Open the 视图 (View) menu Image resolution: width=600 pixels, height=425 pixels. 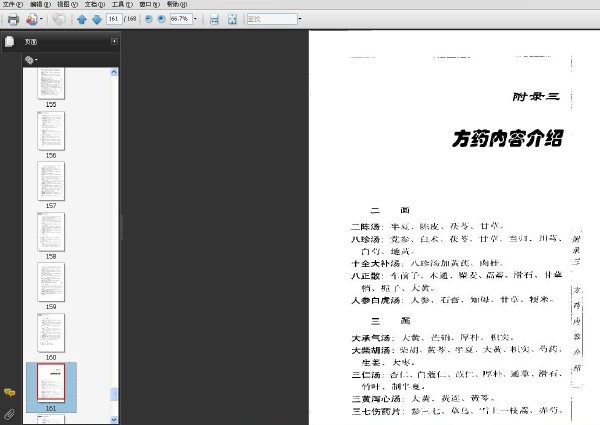pos(67,4)
